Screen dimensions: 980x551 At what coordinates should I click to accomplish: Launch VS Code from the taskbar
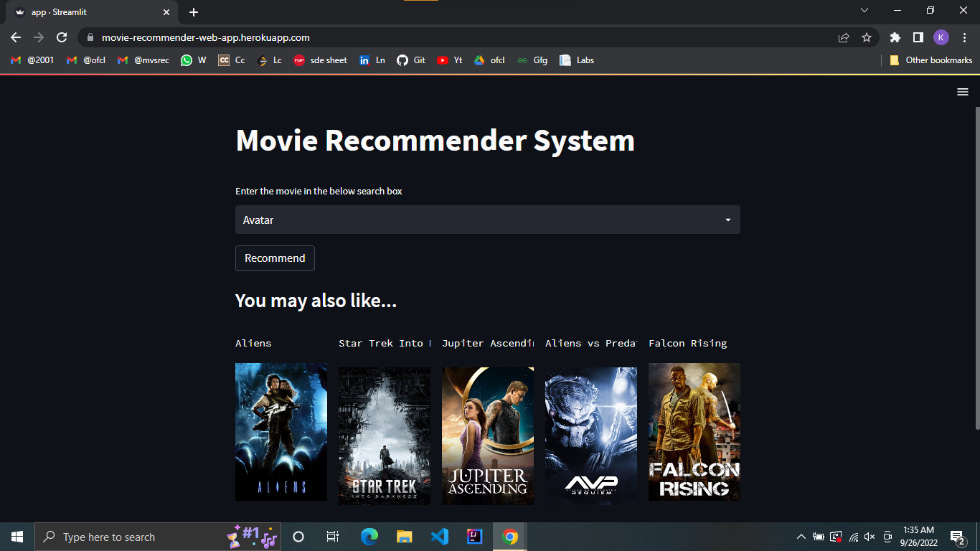[x=439, y=536]
